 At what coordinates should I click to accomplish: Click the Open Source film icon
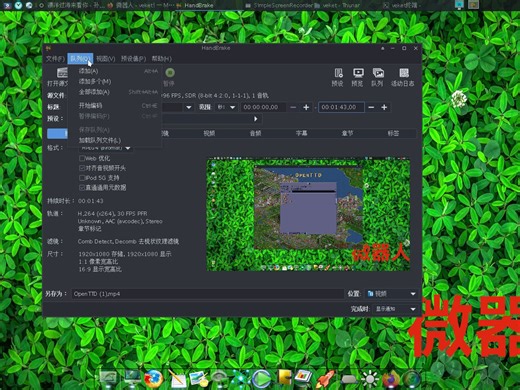(x=62, y=72)
